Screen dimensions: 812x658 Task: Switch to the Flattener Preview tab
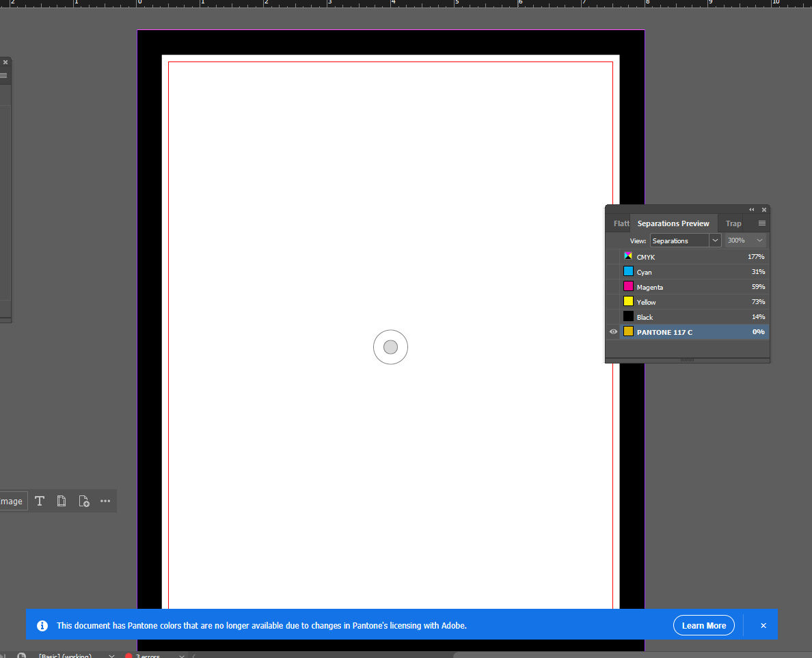tap(621, 223)
